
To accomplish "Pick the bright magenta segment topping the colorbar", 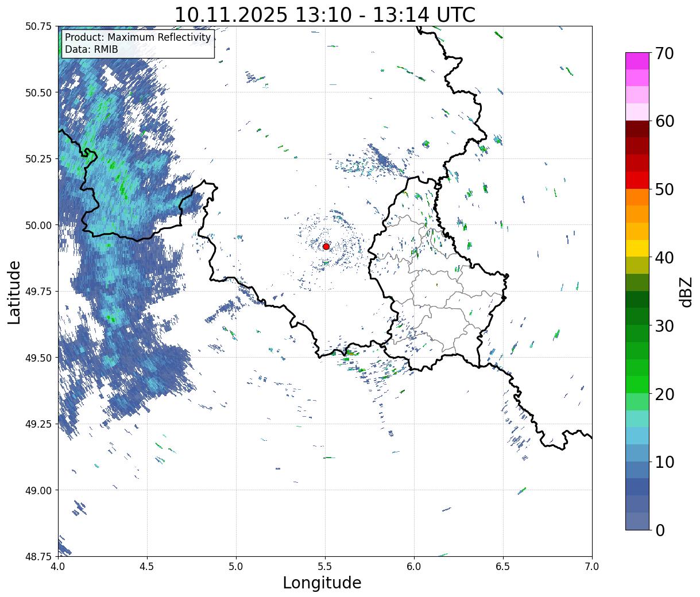I will click(x=637, y=61).
